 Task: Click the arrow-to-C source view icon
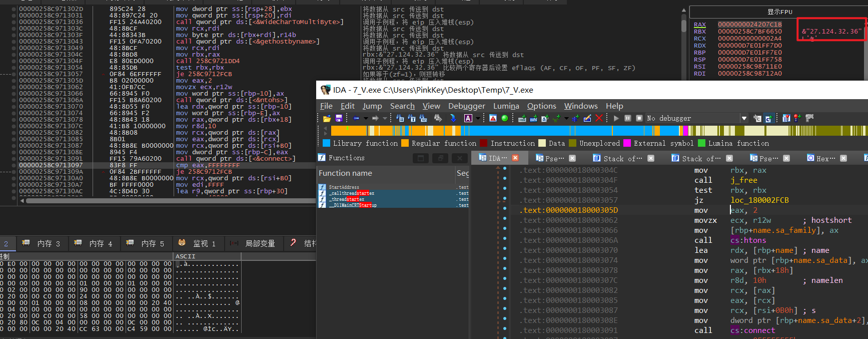pyautogui.click(x=757, y=118)
